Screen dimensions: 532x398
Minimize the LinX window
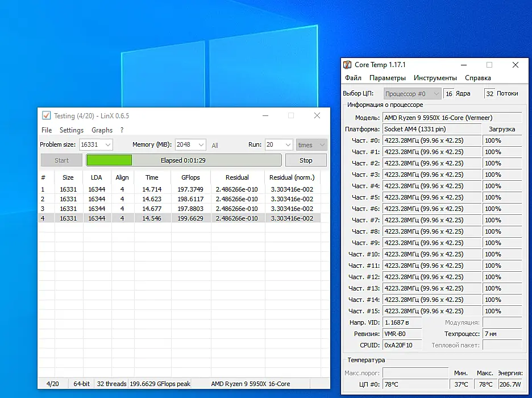click(265, 115)
